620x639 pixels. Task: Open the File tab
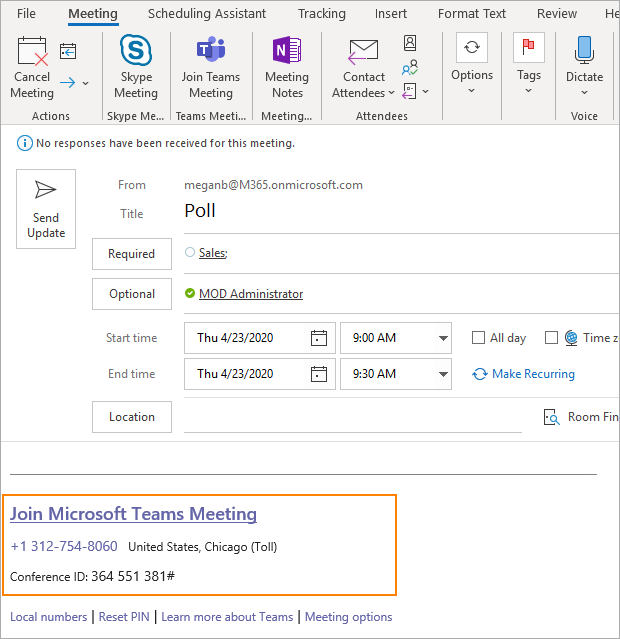26,13
